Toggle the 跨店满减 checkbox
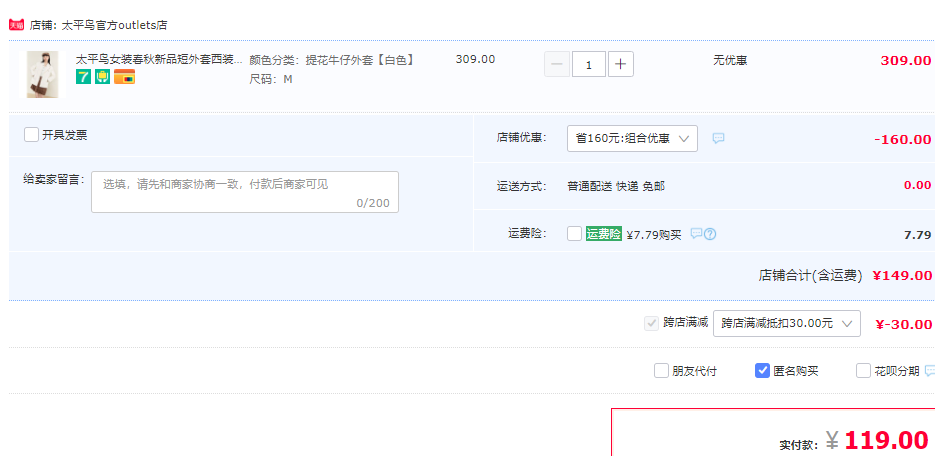Screen dimensions: 935x456 [x=651, y=324]
